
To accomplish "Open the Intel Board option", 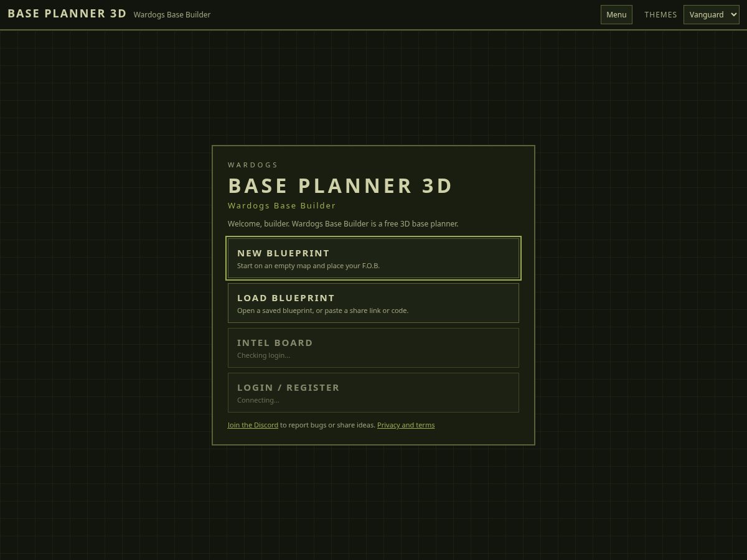I will click(374, 348).
